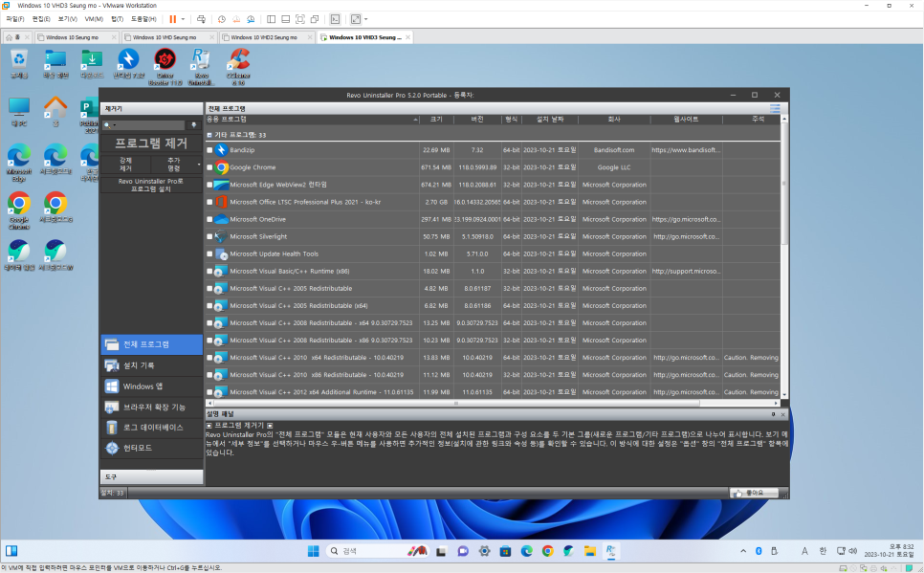Switch to Windows 10 VHD2 Seung mo tab
Screen dimensions: 924x573
click(x=266, y=37)
